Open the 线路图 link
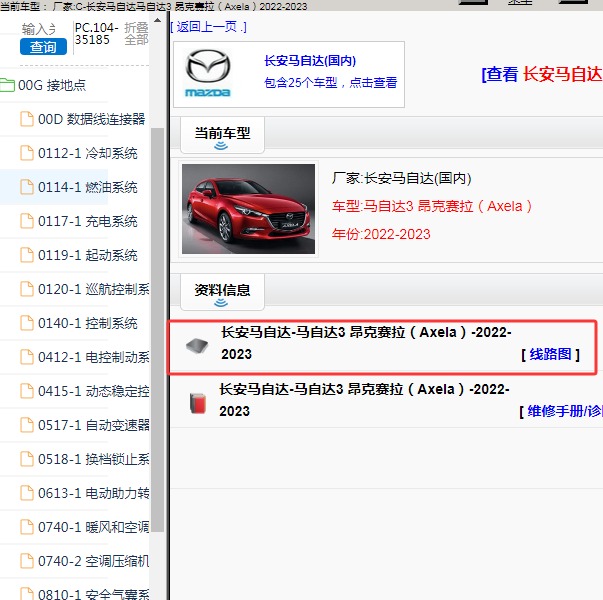 [x=550, y=354]
